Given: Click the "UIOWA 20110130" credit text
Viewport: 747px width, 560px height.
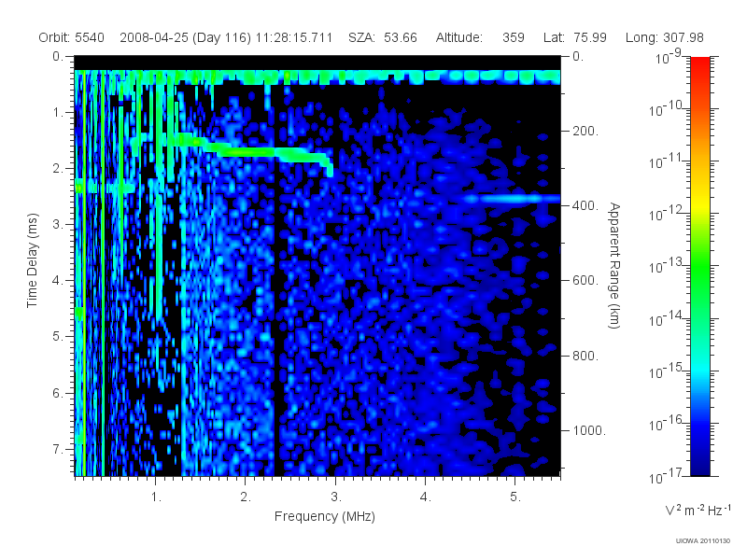Looking at the screenshot, I should click(x=703, y=541).
